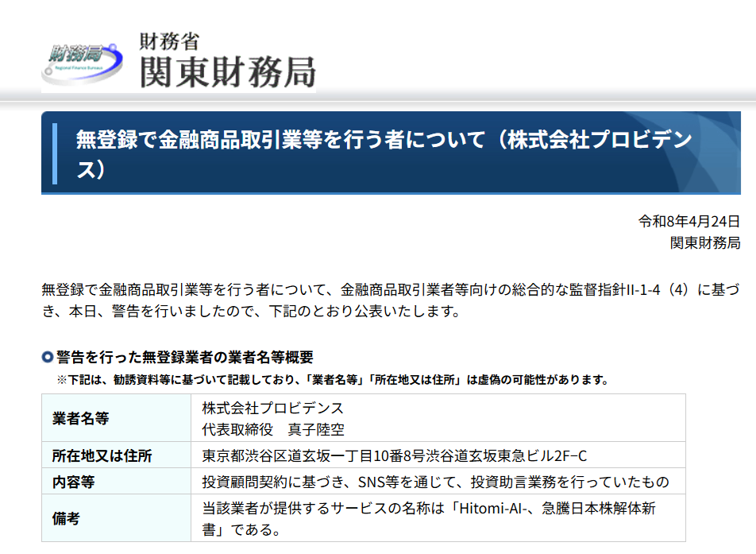Viewport: 756px width, 554px height.
Task: Open the 関東財務局 header title link
Action: point(228,72)
